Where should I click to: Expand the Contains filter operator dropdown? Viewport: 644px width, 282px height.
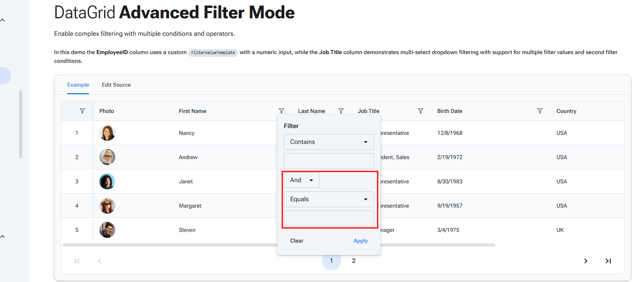[x=329, y=142]
